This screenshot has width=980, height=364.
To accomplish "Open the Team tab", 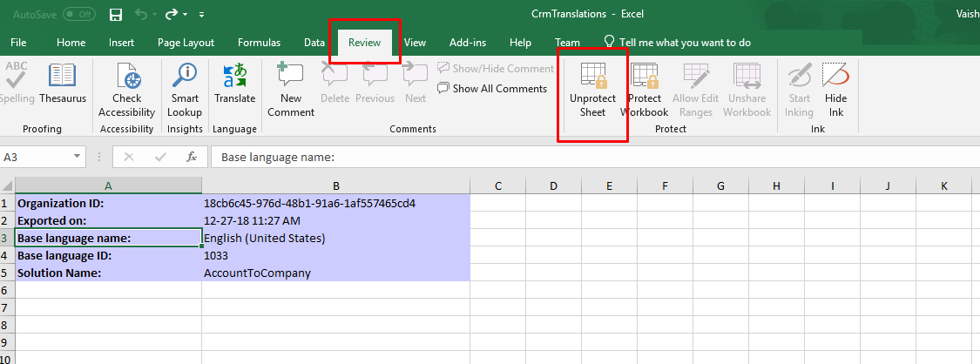I will tap(567, 43).
